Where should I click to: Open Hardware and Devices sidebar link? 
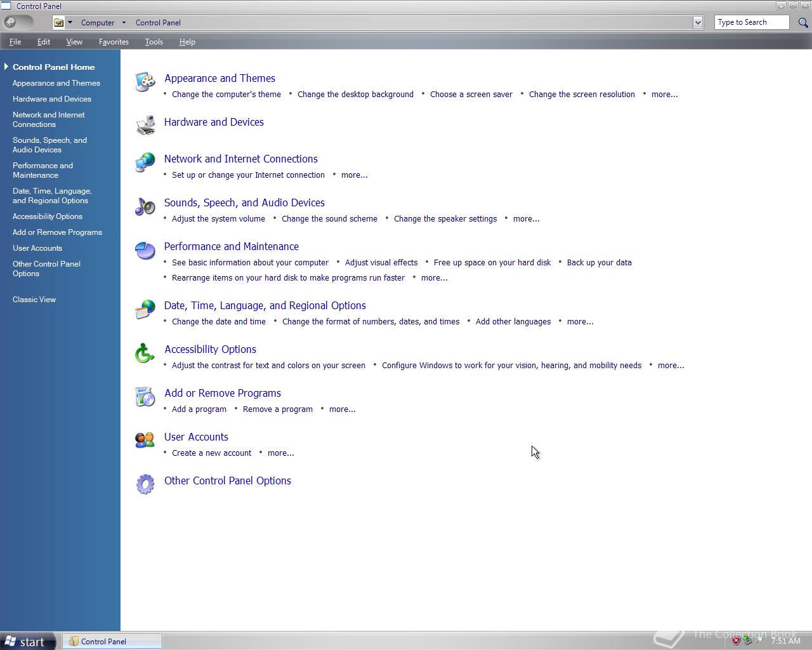(52, 98)
